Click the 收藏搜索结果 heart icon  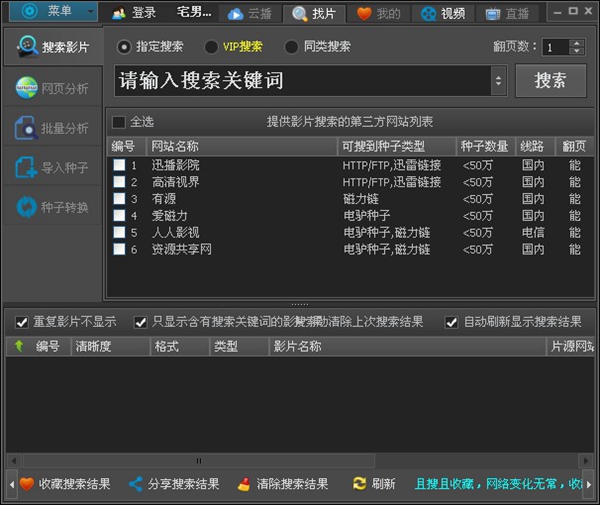pos(27,484)
